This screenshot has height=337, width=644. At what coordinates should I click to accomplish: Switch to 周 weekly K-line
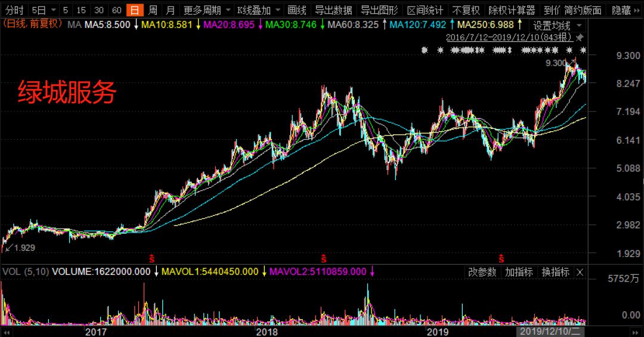click(153, 10)
